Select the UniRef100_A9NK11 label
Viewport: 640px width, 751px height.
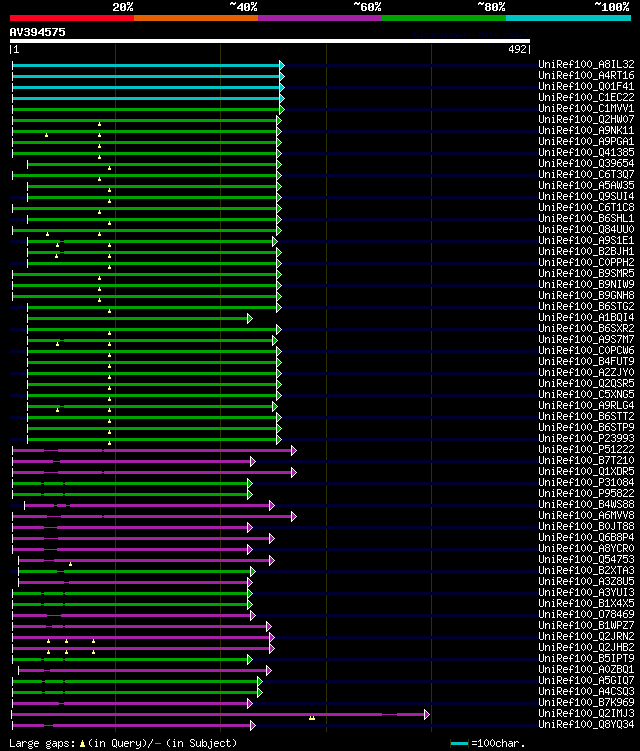pyautogui.click(x=586, y=130)
